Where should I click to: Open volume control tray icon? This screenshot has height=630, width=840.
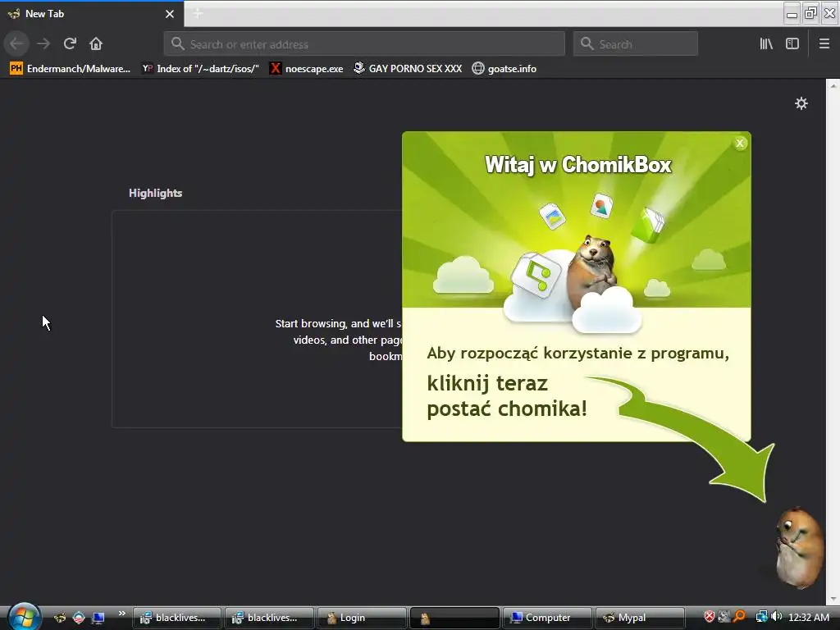776,617
